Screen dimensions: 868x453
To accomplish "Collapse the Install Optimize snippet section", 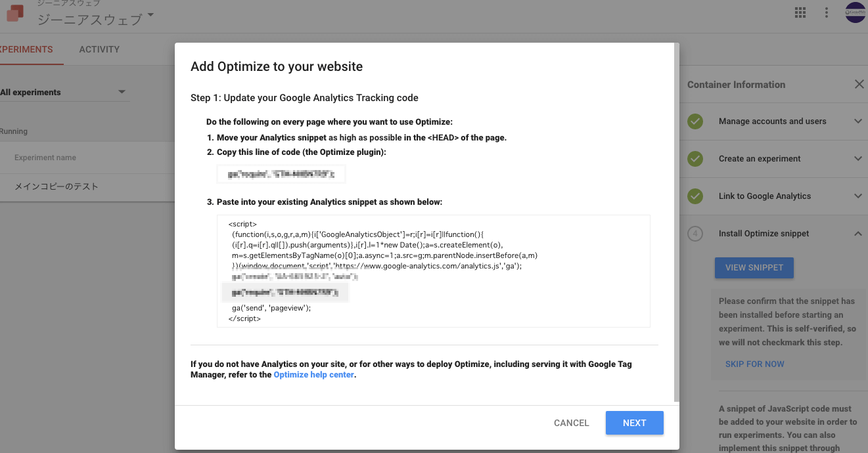I will click(857, 234).
